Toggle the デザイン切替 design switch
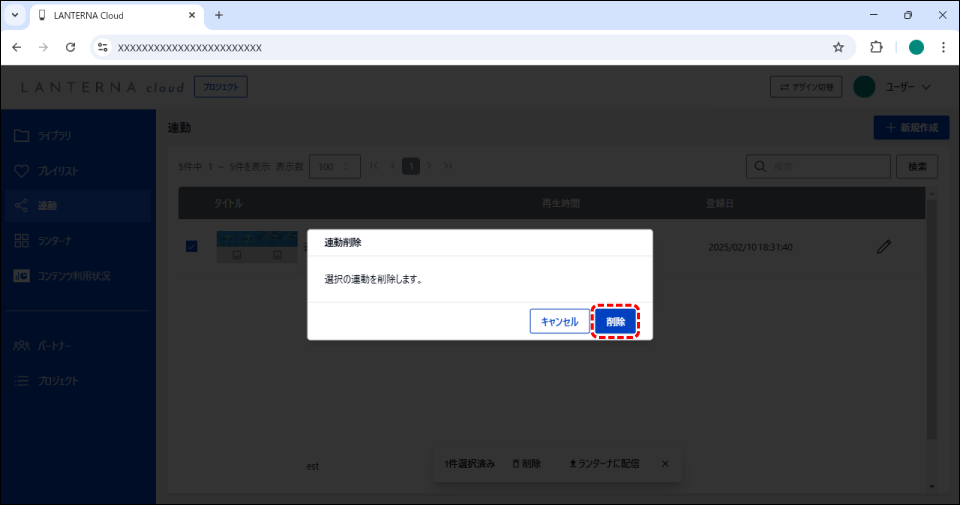This screenshot has width=960, height=505. tap(806, 87)
